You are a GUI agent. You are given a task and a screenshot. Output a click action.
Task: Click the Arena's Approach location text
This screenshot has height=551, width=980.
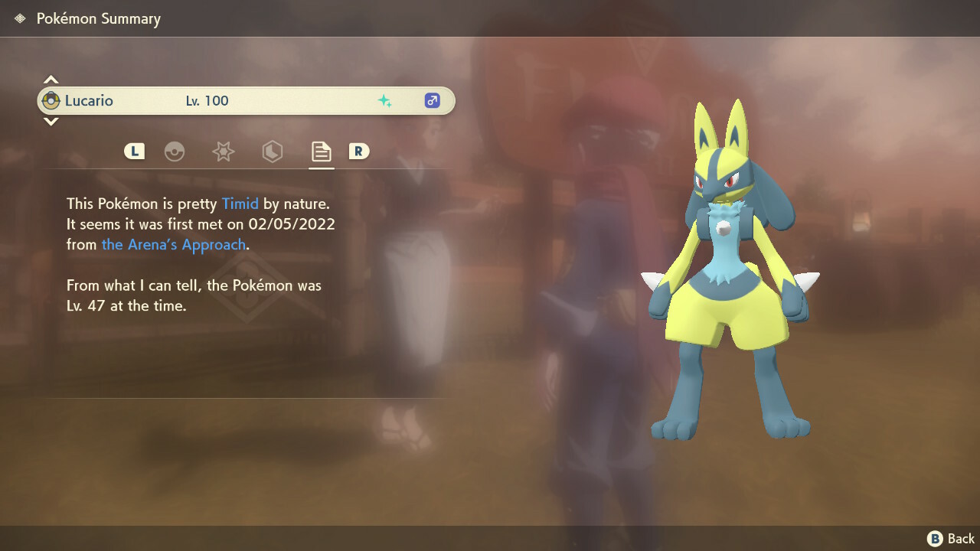(174, 245)
